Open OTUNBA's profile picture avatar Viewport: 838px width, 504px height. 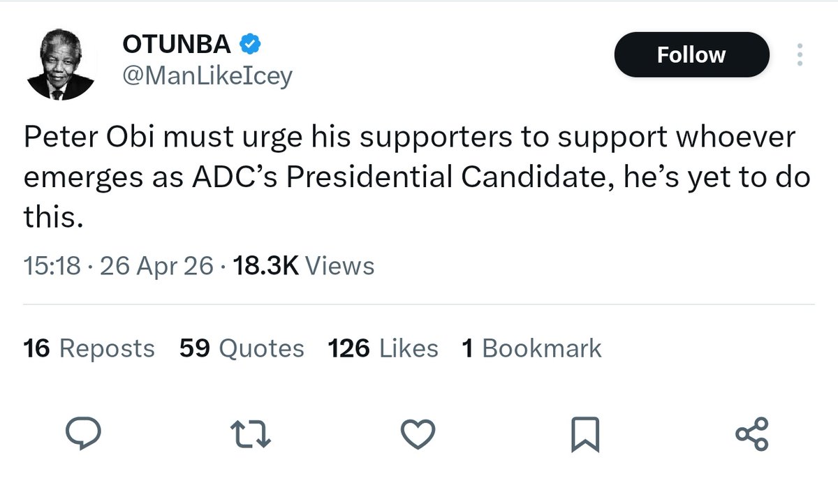(x=60, y=66)
